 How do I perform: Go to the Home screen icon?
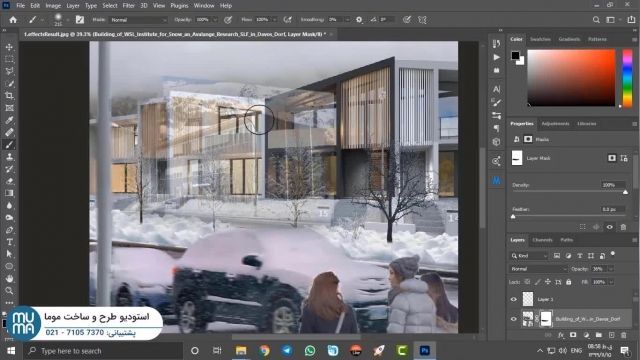13,20
